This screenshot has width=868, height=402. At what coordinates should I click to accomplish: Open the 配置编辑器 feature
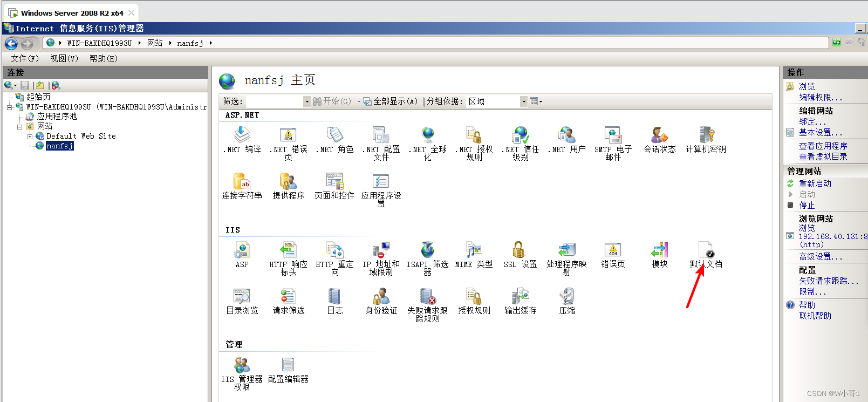[288, 370]
